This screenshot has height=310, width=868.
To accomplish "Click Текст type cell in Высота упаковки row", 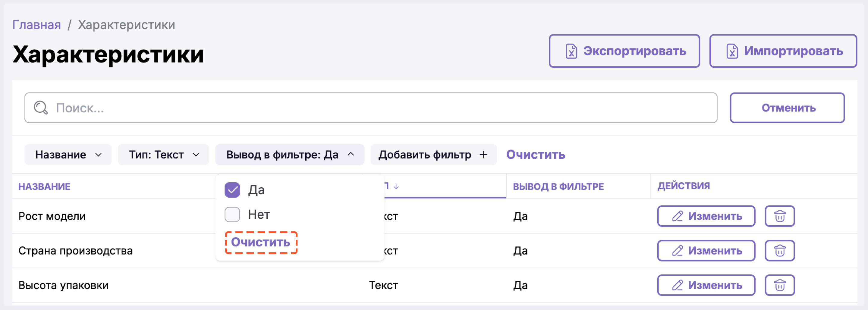I will (x=383, y=285).
